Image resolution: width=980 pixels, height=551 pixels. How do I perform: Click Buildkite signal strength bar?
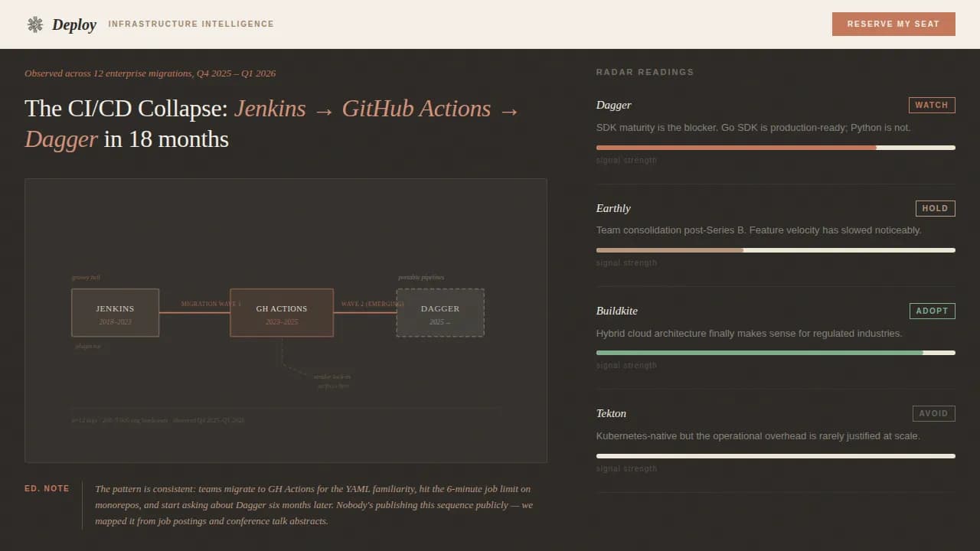pyautogui.click(x=776, y=353)
